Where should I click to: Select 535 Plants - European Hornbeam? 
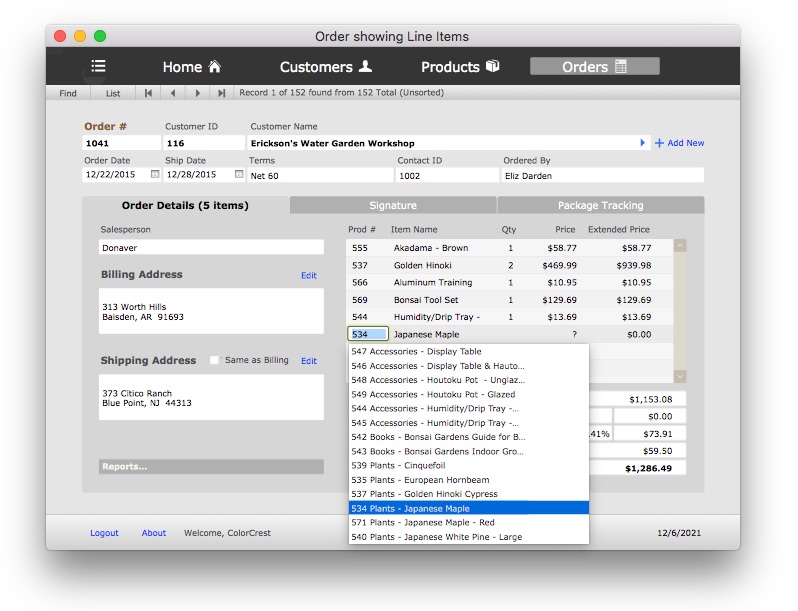(469, 480)
